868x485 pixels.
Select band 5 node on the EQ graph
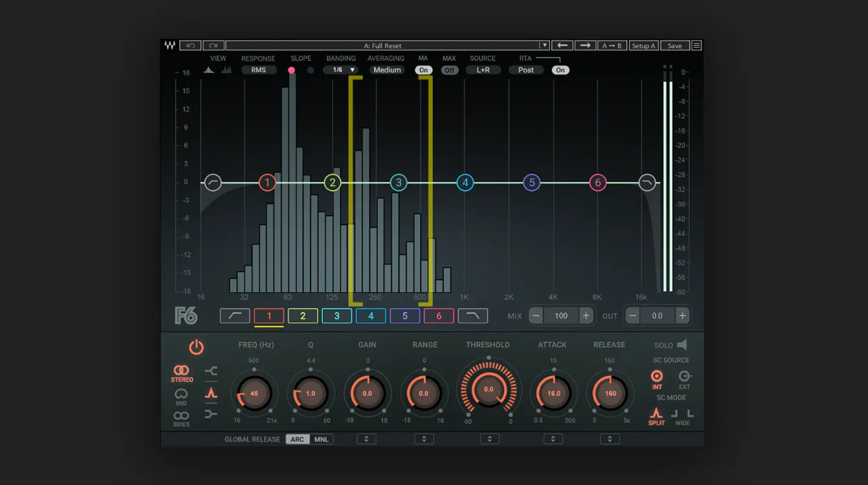click(532, 183)
